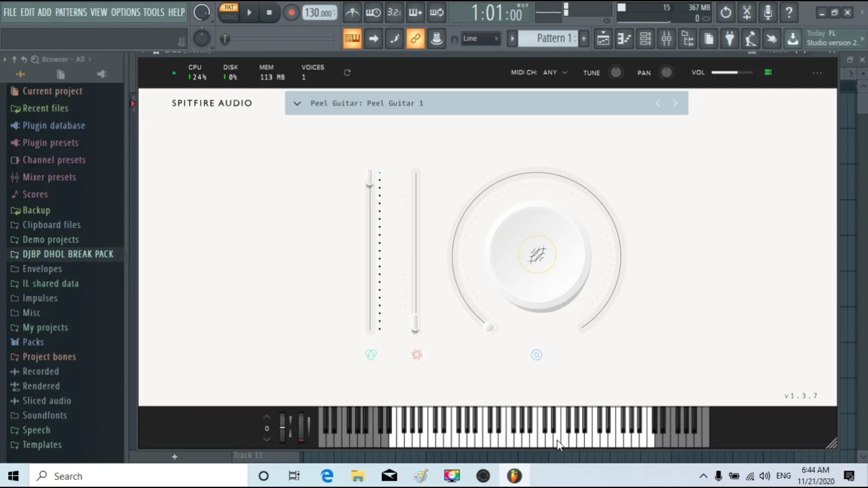Open the channel rack icon

[645, 39]
